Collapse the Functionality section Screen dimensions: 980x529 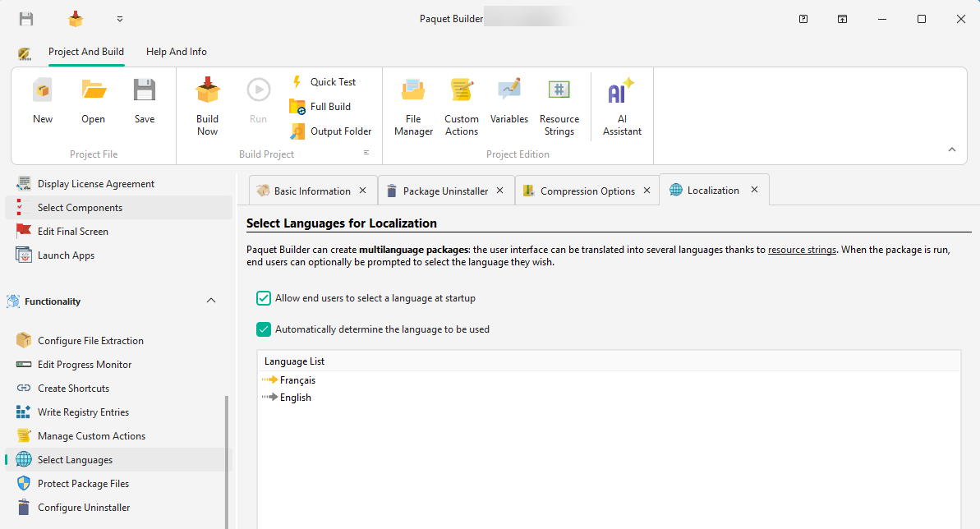click(211, 301)
